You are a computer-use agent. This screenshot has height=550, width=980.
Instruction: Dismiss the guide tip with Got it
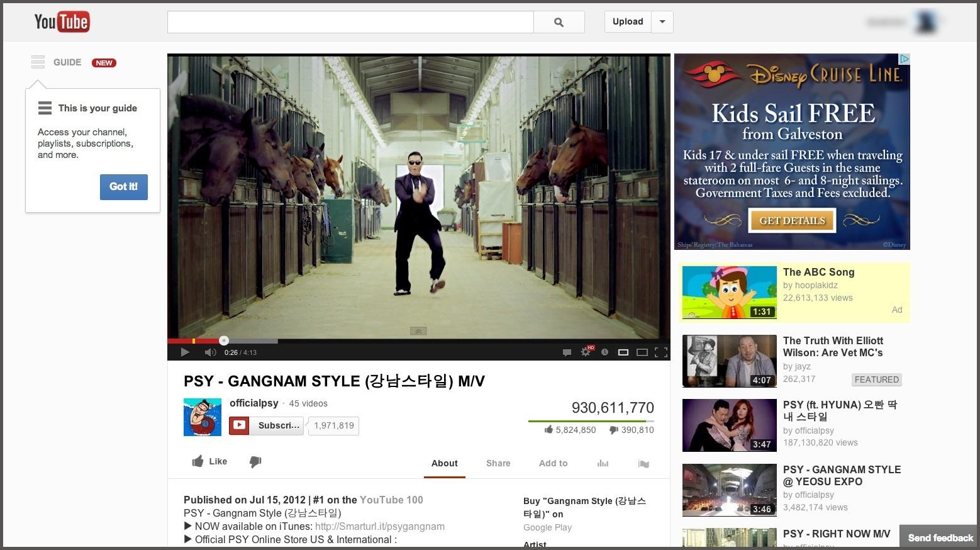click(123, 187)
